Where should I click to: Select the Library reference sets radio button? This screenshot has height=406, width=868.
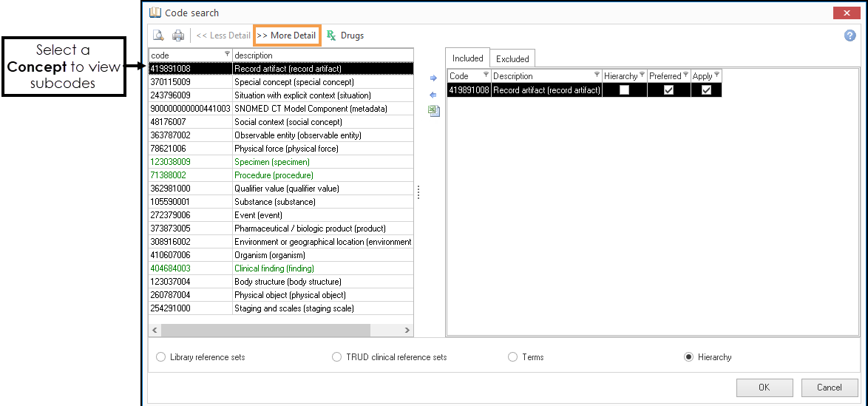161,357
